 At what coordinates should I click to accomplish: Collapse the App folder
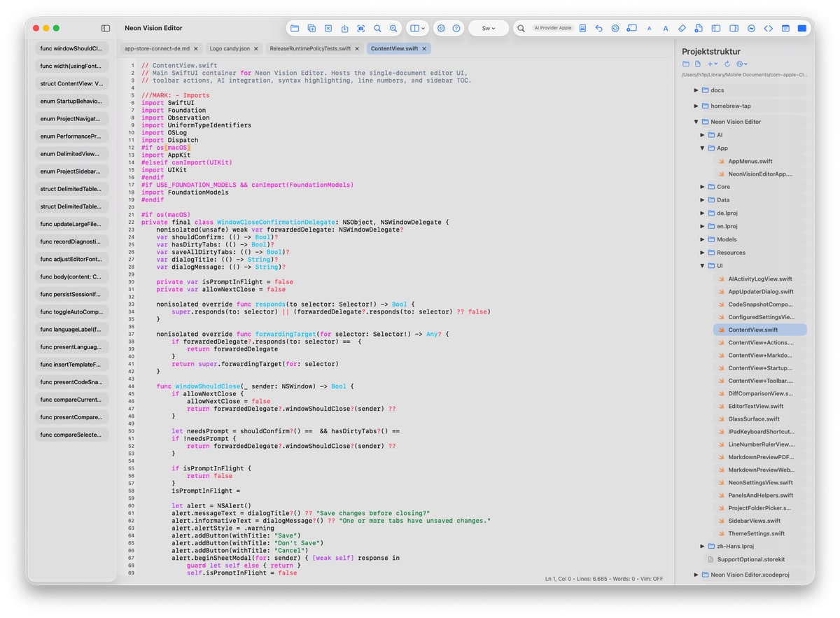click(x=702, y=148)
